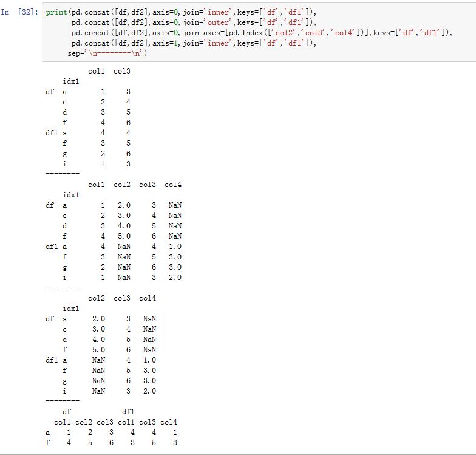
Task: Click the df1 group header in the last table
Action: pyautogui.click(x=129, y=411)
